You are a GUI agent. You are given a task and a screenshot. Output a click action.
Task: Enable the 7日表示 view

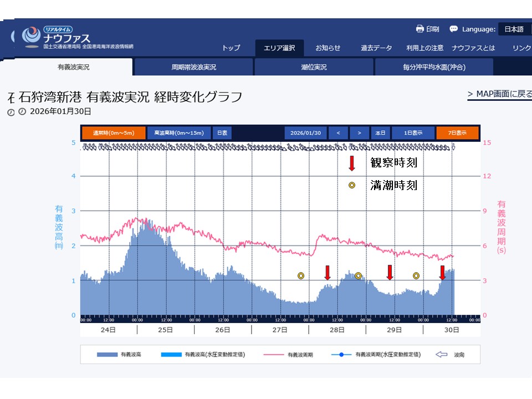[x=451, y=133]
